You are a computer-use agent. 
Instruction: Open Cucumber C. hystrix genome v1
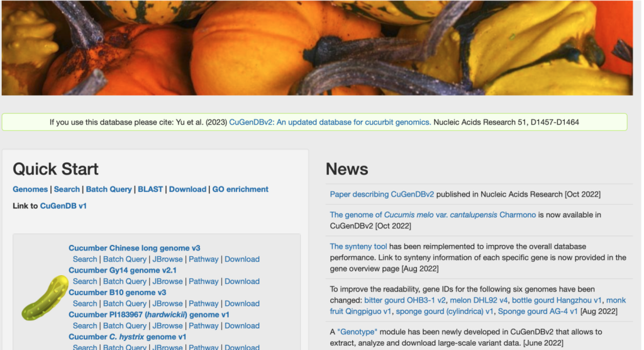[127, 337]
